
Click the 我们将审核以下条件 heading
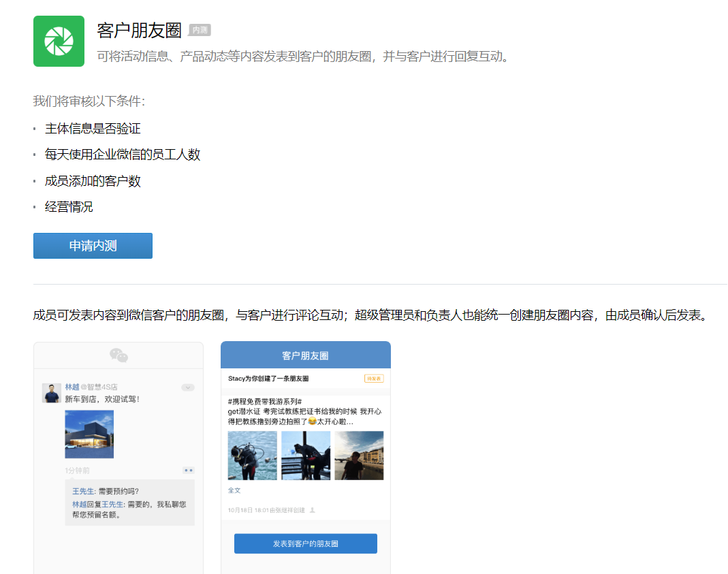(x=89, y=101)
